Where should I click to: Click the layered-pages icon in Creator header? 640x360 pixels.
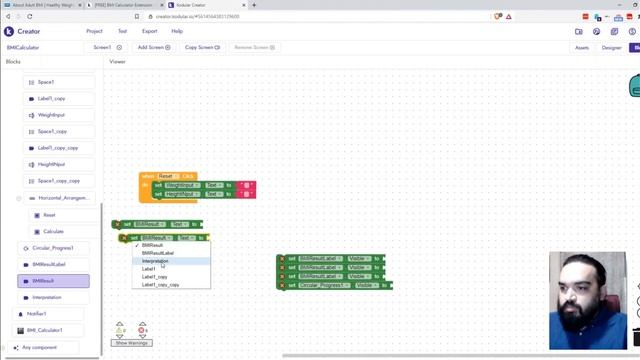(x=614, y=31)
